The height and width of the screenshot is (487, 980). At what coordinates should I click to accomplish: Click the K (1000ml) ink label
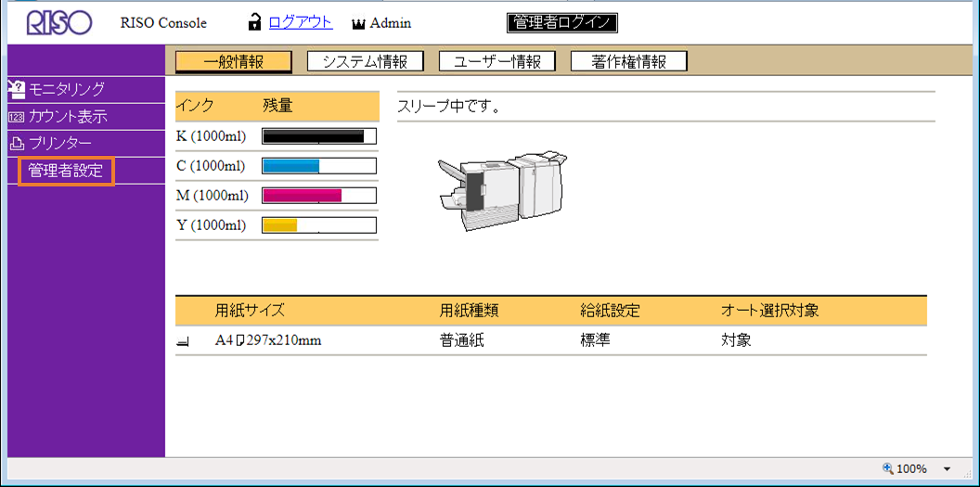click(211, 136)
